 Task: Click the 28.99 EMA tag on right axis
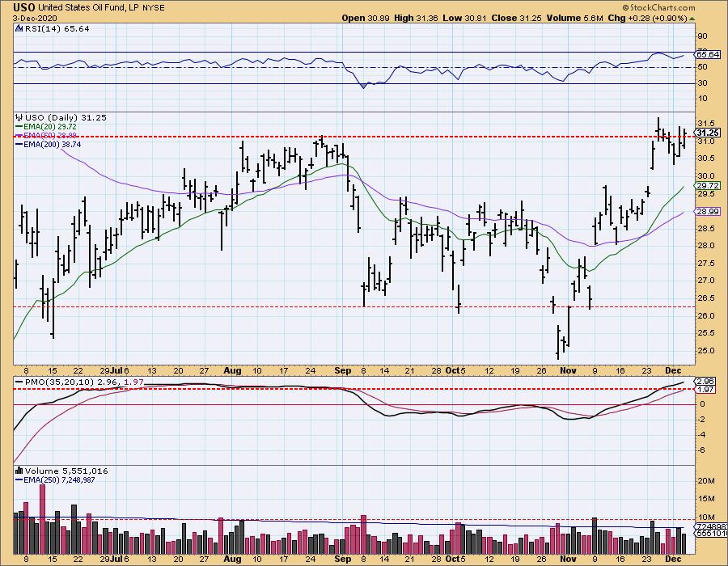(x=707, y=212)
